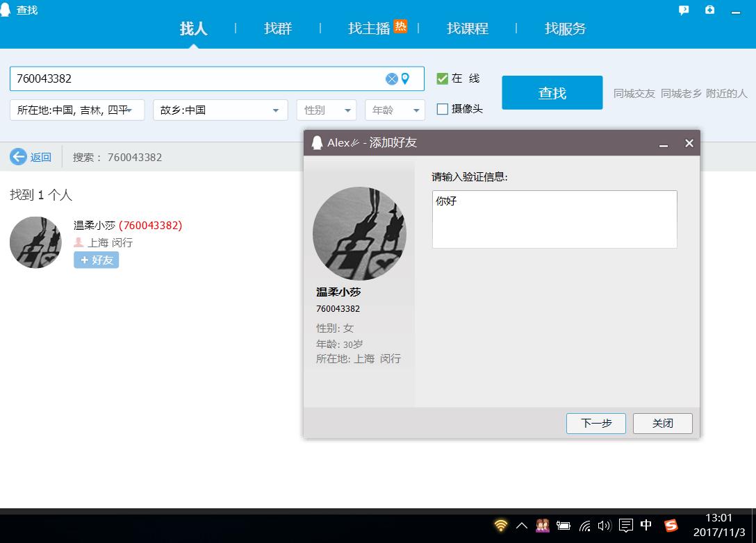Click the blue back arrow icon
The width and height of the screenshot is (756, 543).
coord(18,157)
